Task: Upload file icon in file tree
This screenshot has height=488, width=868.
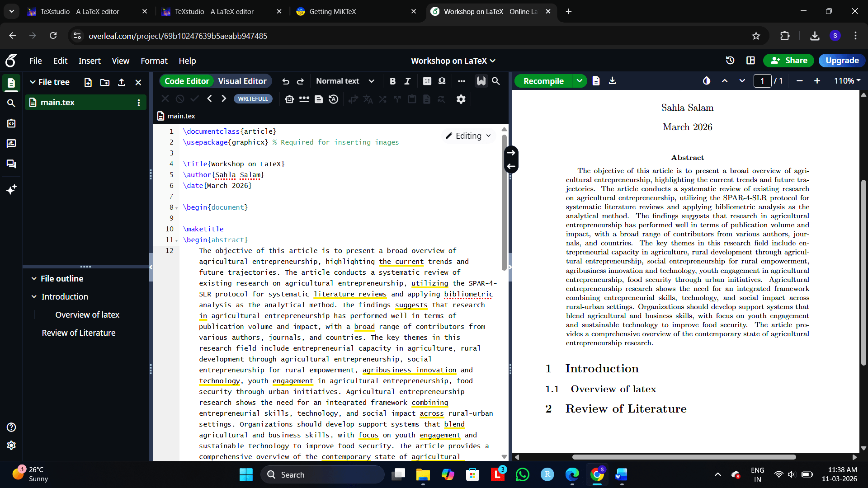Action: (x=122, y=82)
